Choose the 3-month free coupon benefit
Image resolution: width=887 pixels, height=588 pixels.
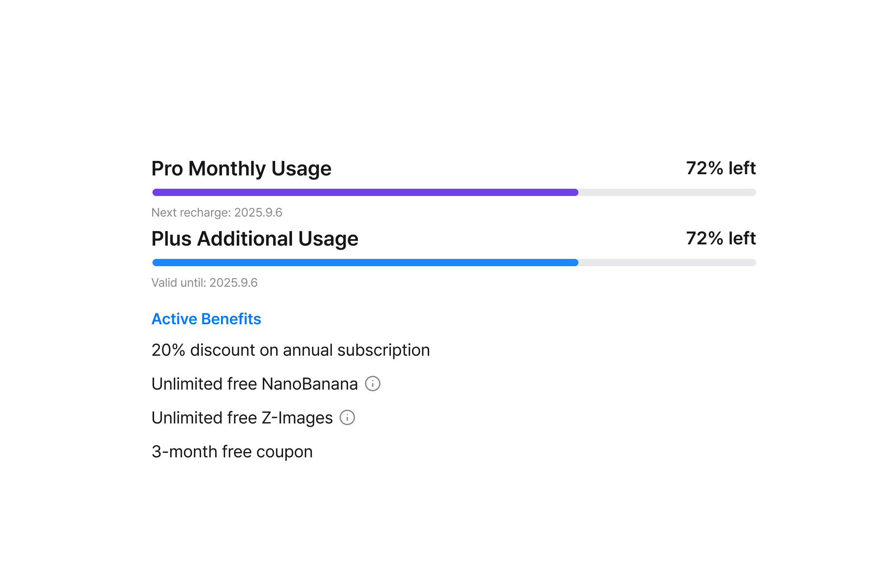pos(232,452)
